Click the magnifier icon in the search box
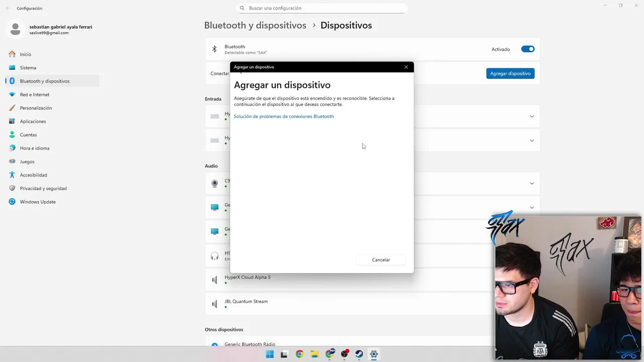644x362 pixels. pyautogui.click(x=242, y=8)
